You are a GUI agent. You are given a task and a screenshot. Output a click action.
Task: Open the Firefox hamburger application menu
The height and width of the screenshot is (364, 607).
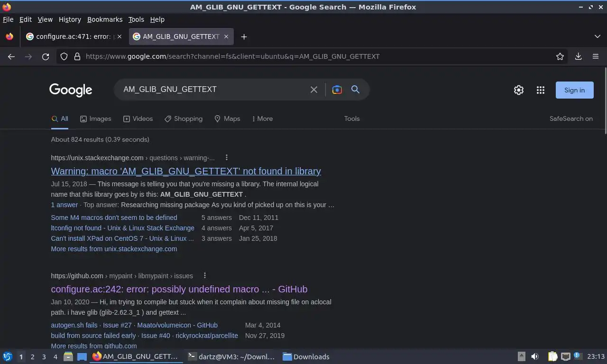tap(596, 56)
